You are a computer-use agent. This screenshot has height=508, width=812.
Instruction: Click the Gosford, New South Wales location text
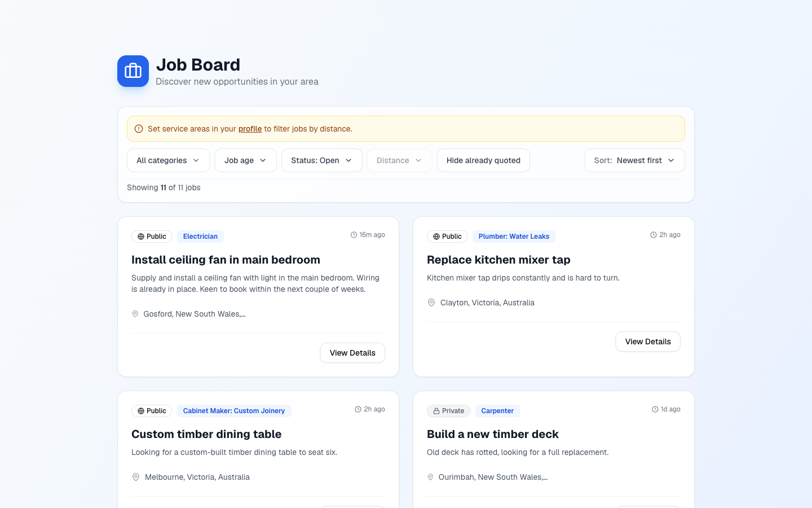tap(195, 314)
